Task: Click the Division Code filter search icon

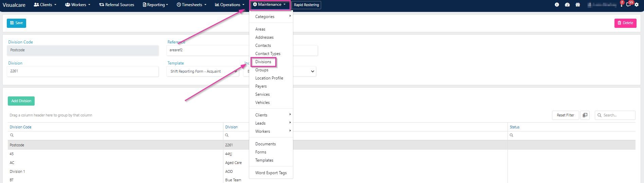Action: pyautogui.click(x=12, y=135)
